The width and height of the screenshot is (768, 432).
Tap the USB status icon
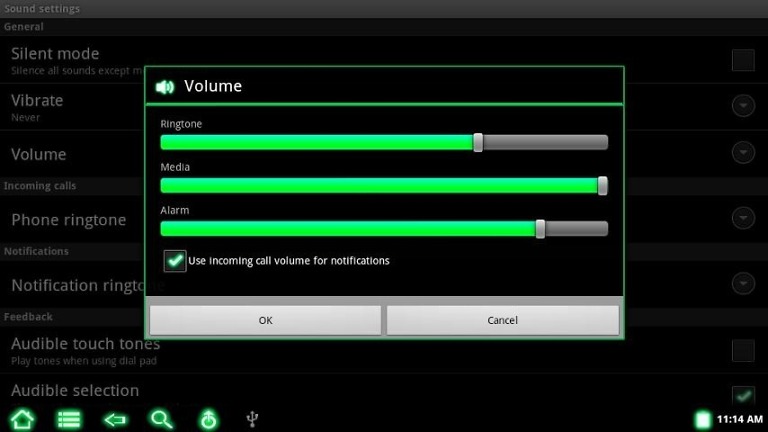(252, 419)
